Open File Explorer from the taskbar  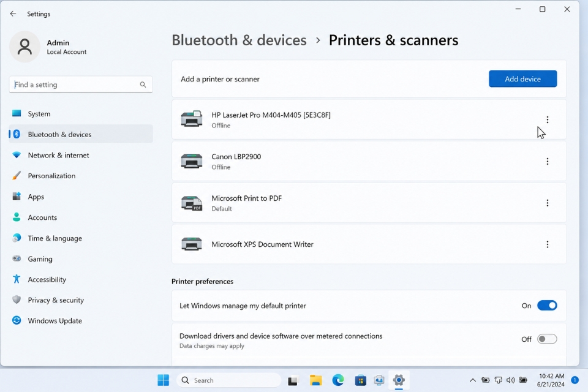[x=316, y=380]
